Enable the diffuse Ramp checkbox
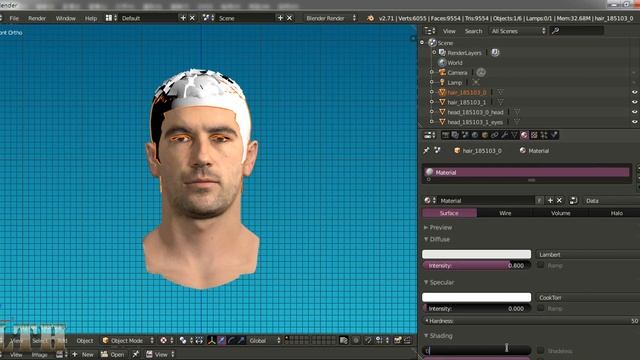Viewport: 640px width, 360px height. click(541, 265)
